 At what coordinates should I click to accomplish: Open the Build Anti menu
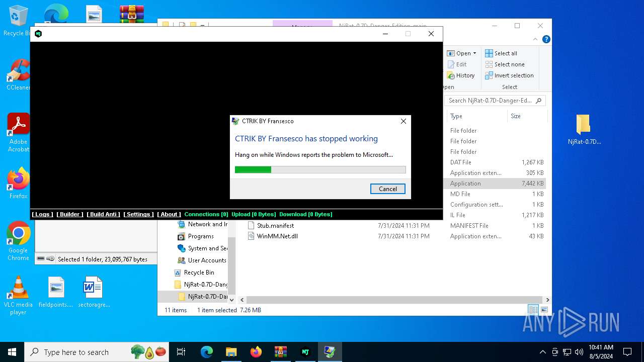[103, 214]
